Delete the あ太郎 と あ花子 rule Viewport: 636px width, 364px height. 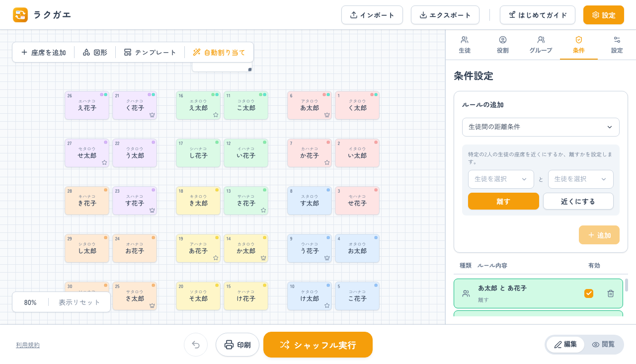coord(611,293)
